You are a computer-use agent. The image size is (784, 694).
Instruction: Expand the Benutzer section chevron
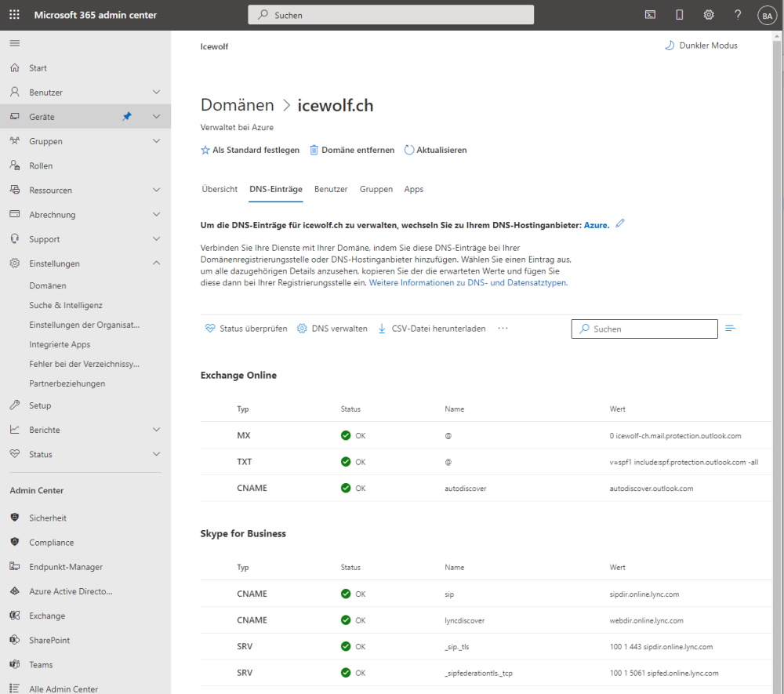click(x=157, y=92)
